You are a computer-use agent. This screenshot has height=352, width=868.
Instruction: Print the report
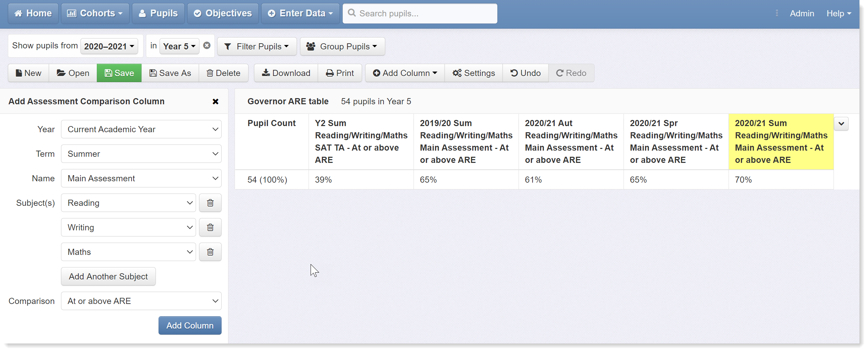340,73
